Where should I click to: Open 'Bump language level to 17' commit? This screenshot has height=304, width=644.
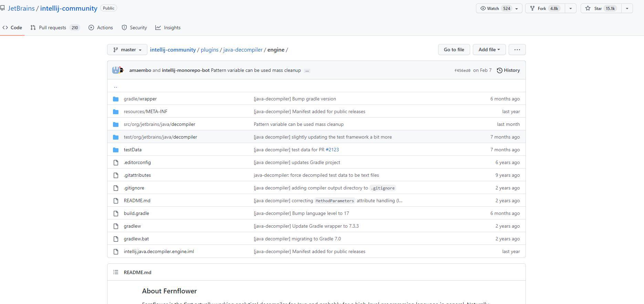301,213
